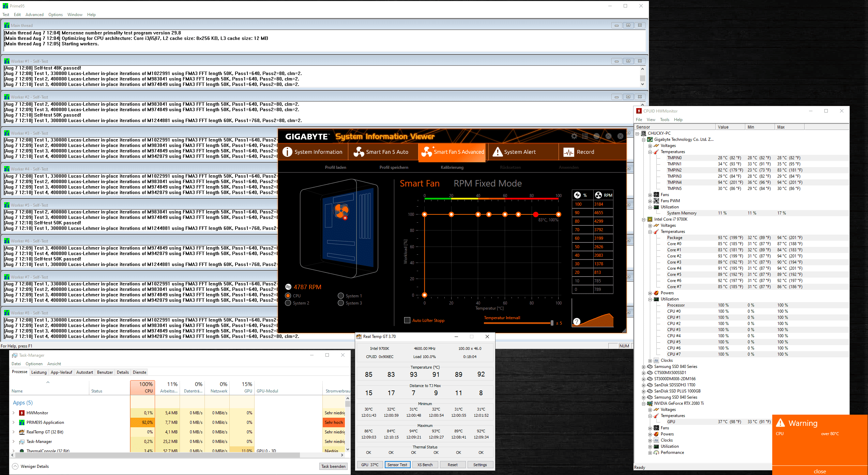Click the red 83°C fan curve point
Screen dimensions: 868x475
pos(536,214)
